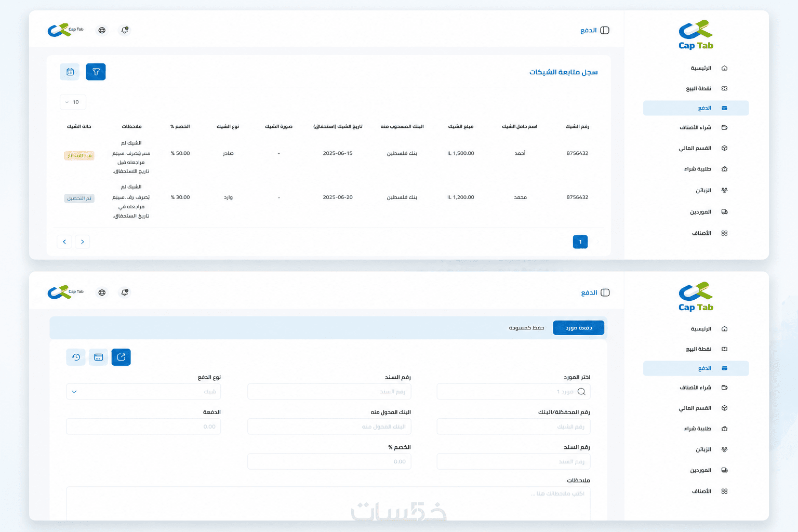The height and width of the screenshot is (532, 798).
Task: Click the globe language icon in check log header
Action: click(x=102, y=30)
